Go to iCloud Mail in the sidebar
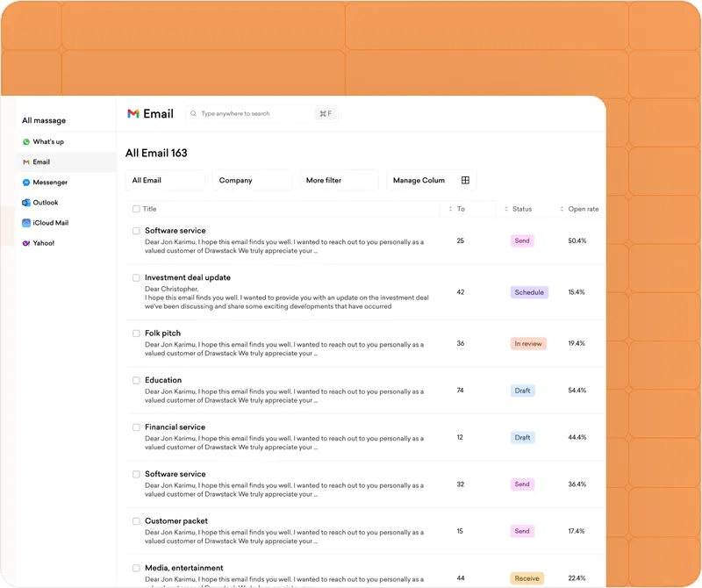Viewport: 702px width, 588px height. point(65,223)
